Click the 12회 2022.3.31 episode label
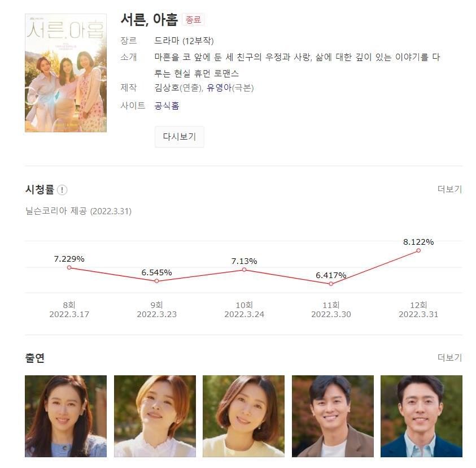This screenshot has width=476, height=468. pos(418,310)
